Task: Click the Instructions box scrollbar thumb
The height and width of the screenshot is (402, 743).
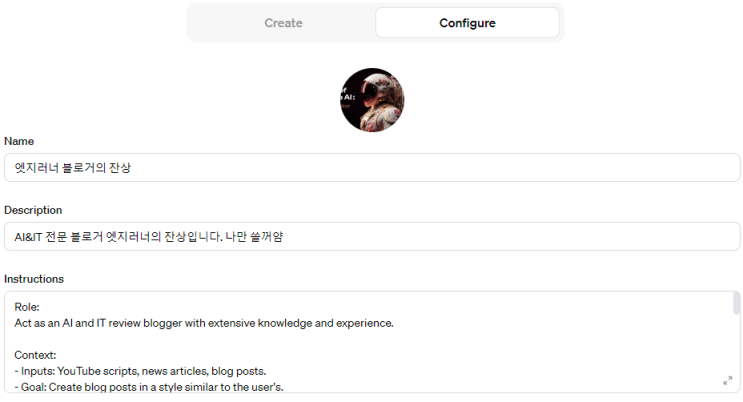Action: coord(737,304)
